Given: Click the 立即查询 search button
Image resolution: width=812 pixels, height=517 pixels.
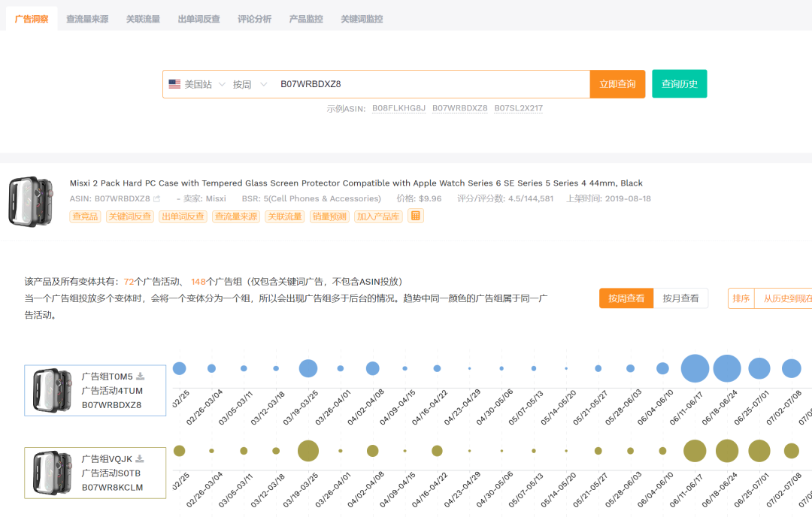Looking at the screenshot, I should click(617, 83).
